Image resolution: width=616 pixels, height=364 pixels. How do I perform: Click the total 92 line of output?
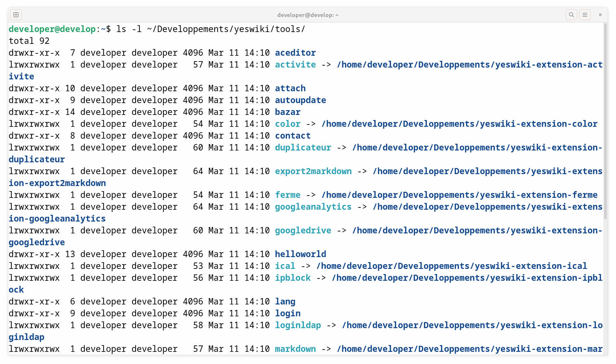click(x=29, y=41)
